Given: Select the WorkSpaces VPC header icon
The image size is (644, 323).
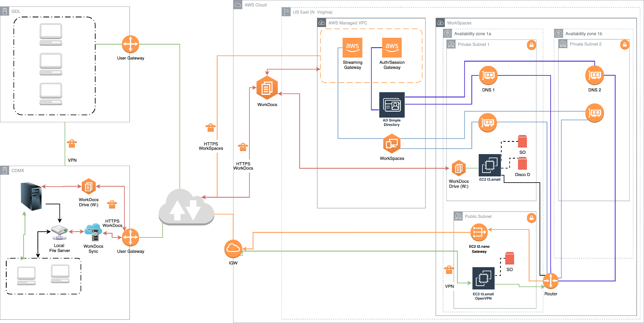Looking at the screenshot, I should [x=440, y=23].
